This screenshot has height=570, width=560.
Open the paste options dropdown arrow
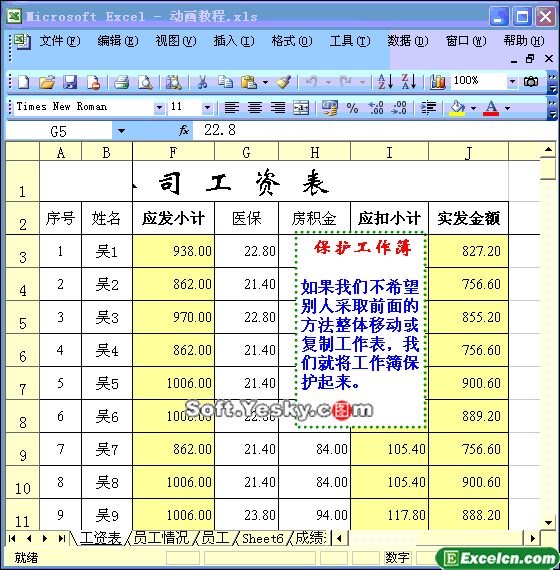265,82
